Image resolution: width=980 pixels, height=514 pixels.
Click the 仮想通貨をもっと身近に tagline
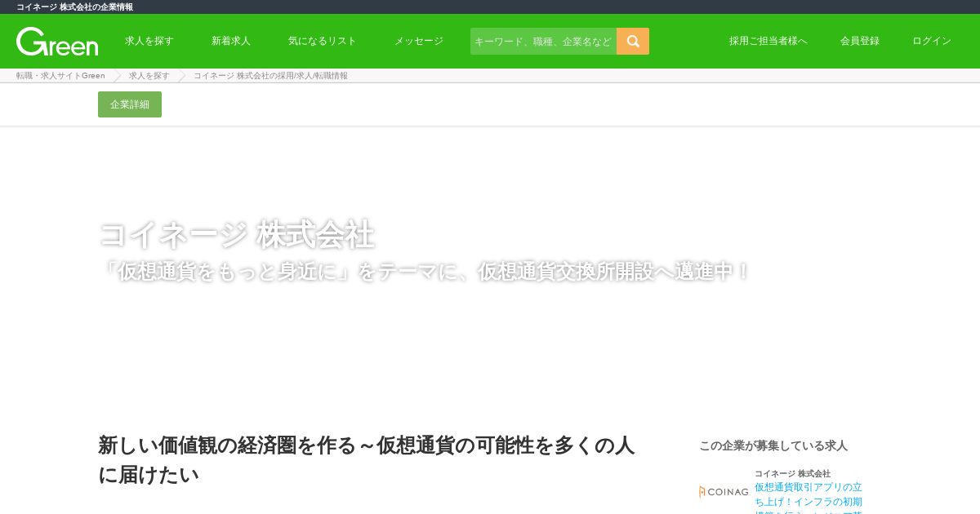[x=425, y=271]
